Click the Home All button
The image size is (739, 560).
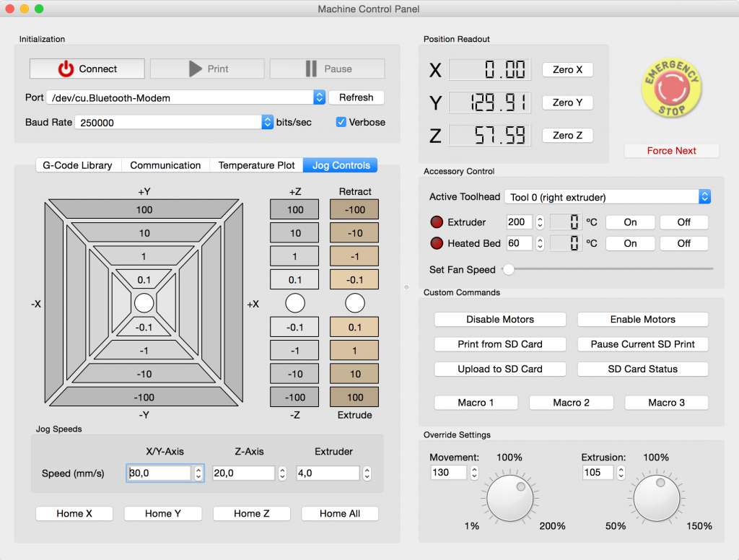[x=339, y=513]
